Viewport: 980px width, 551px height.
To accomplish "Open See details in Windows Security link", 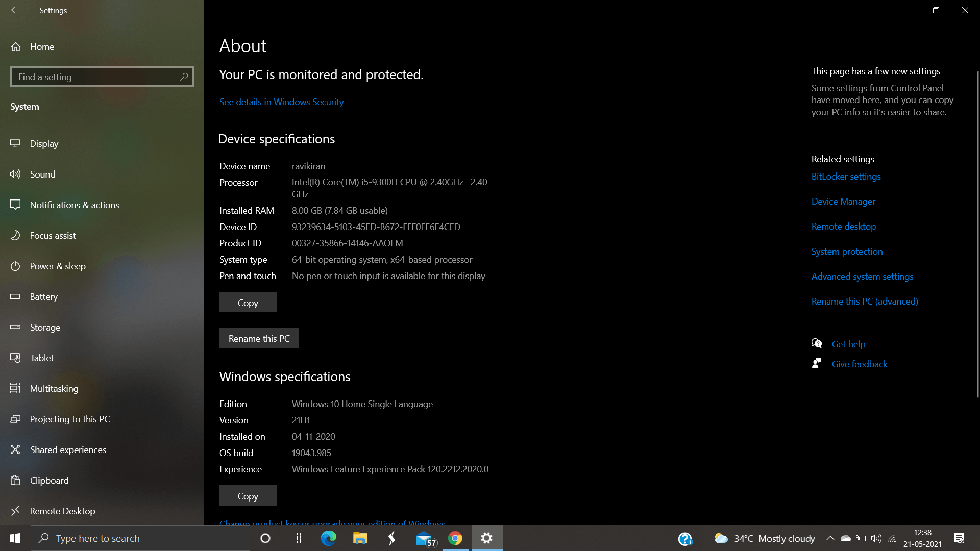I will (281, 102).
